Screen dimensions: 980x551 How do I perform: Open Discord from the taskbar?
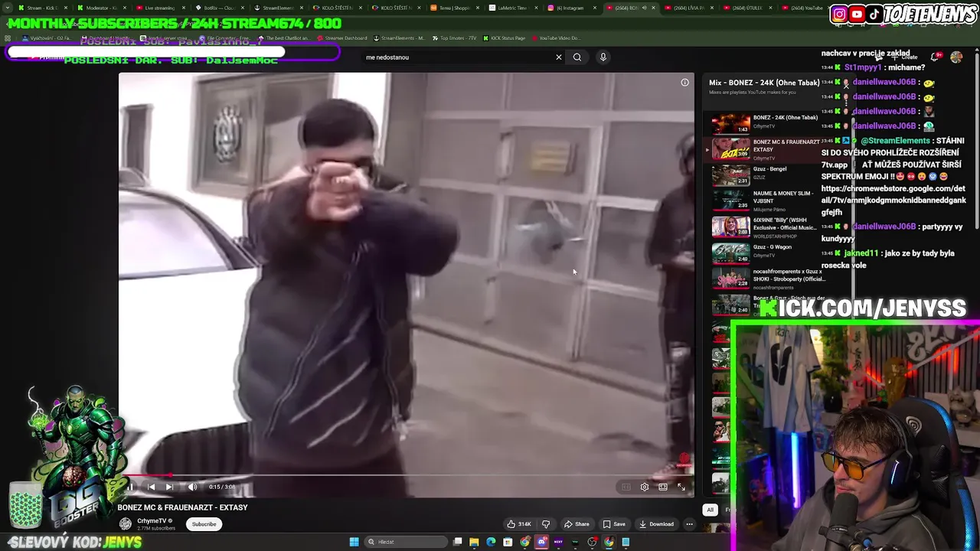(x=541, y=542)
